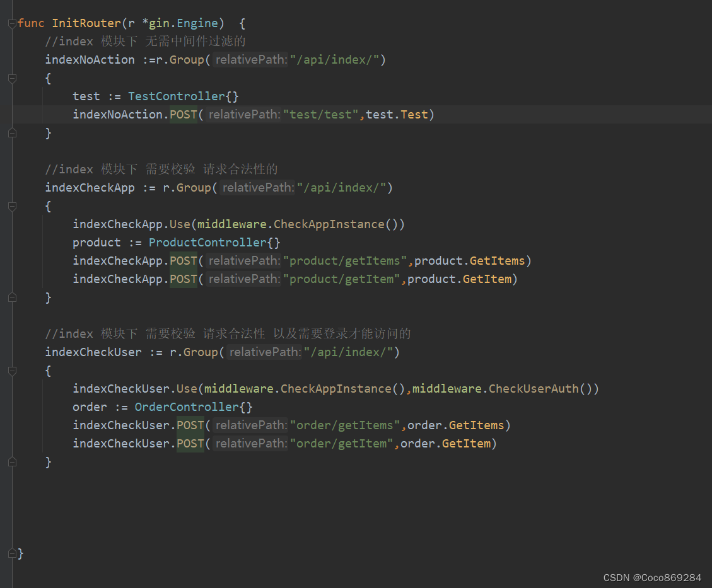712x588 pixels.
Task: Click "/api/index/" string on the indexNoAction line
Action: [335, 60]
